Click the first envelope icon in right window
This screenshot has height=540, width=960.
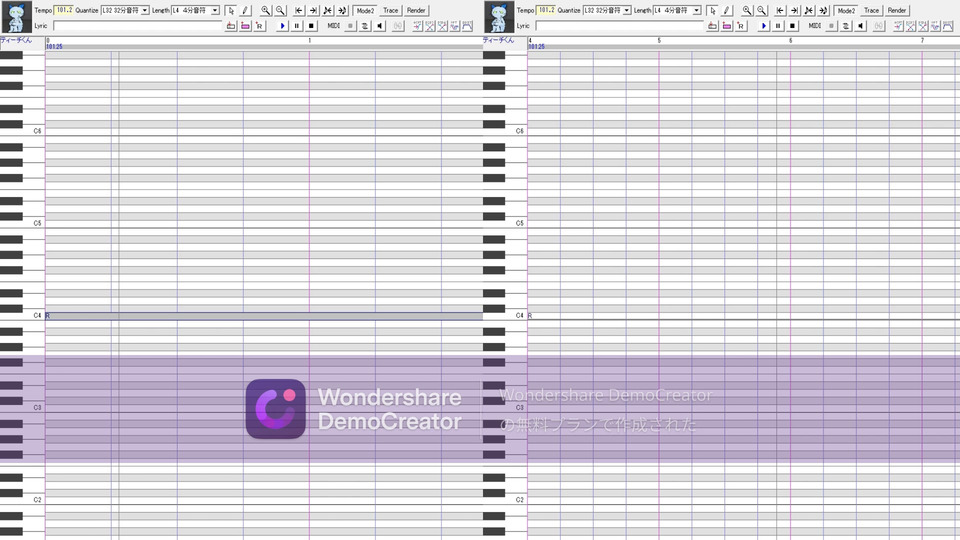click(x=899, y=26)
